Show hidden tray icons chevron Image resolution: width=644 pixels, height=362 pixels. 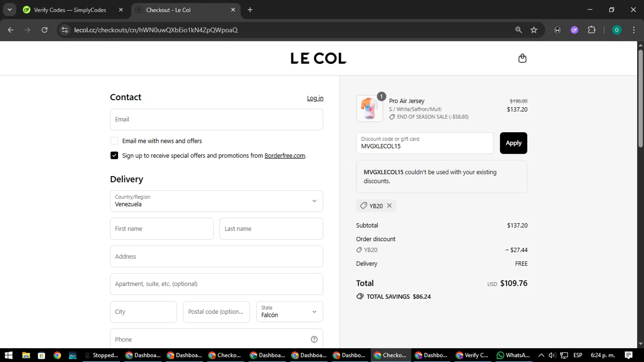pos(541,355)
